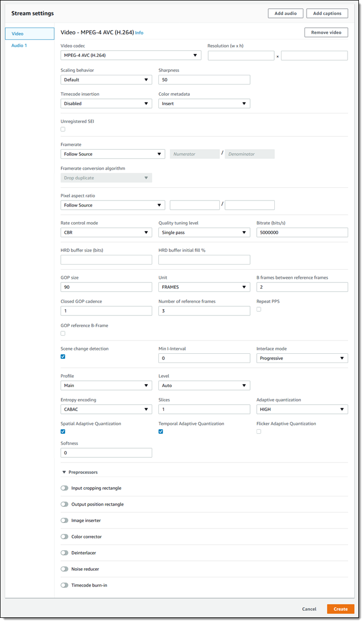
Task: Disable Spatial Adaptive Quantization checkbox
Action: tap(63, 431)
